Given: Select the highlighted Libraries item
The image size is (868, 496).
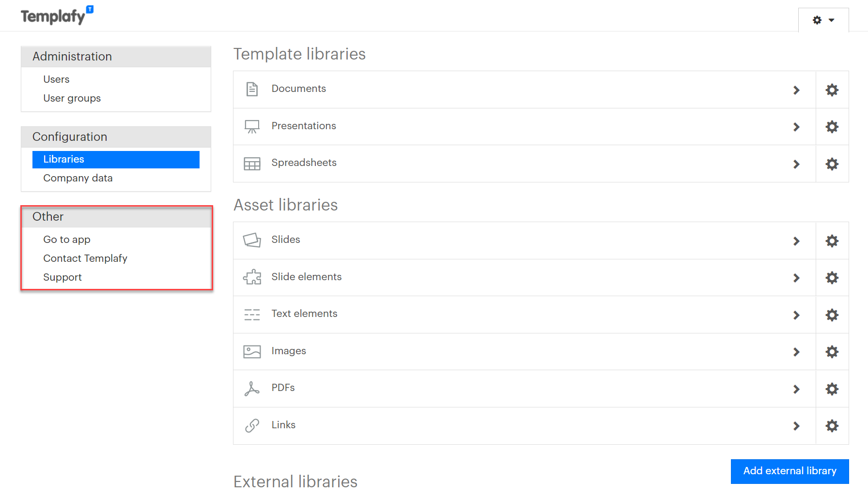Looking at the screenshot, I should point(63,159).
